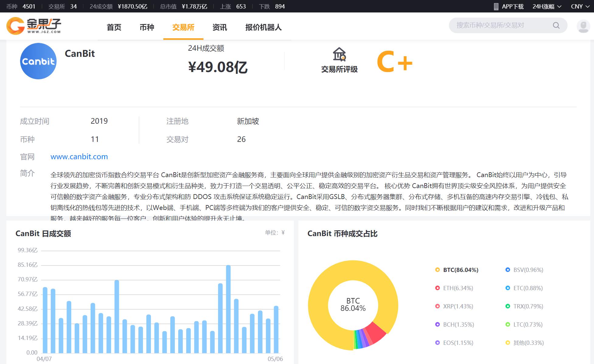Open the www.canbit.com website link

(79, 156)
